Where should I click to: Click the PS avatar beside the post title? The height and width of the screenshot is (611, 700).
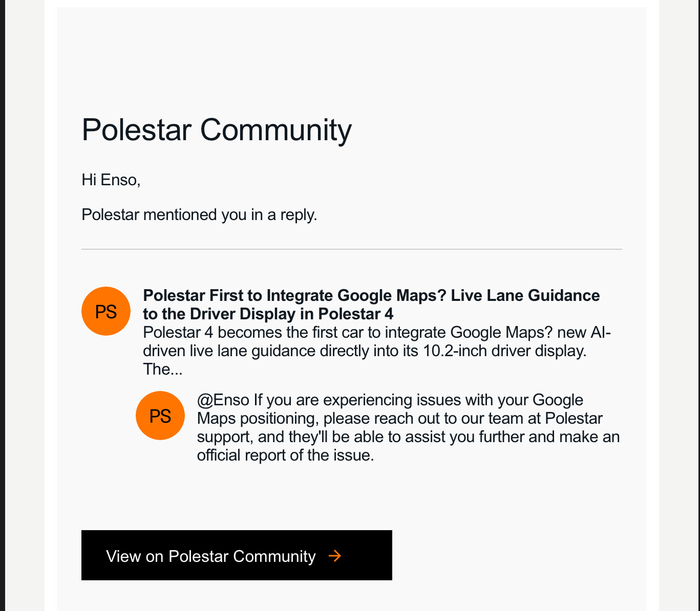[x=106, y=311]
